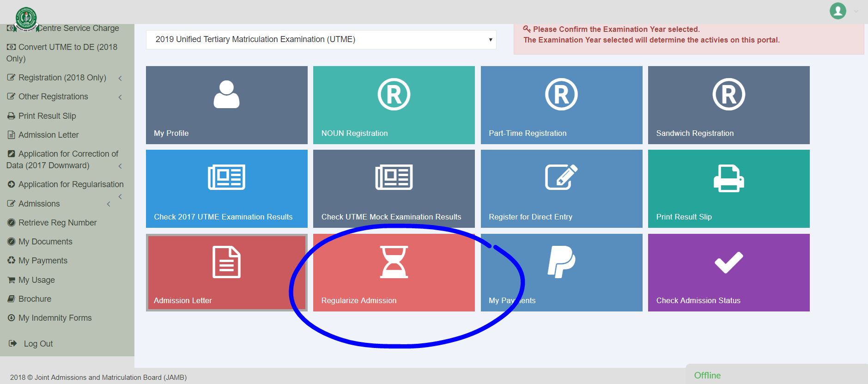This screenshot has width=868, height=384.
Task: Open the dropdown arrow next to user avatar
Action: point(856,11)
